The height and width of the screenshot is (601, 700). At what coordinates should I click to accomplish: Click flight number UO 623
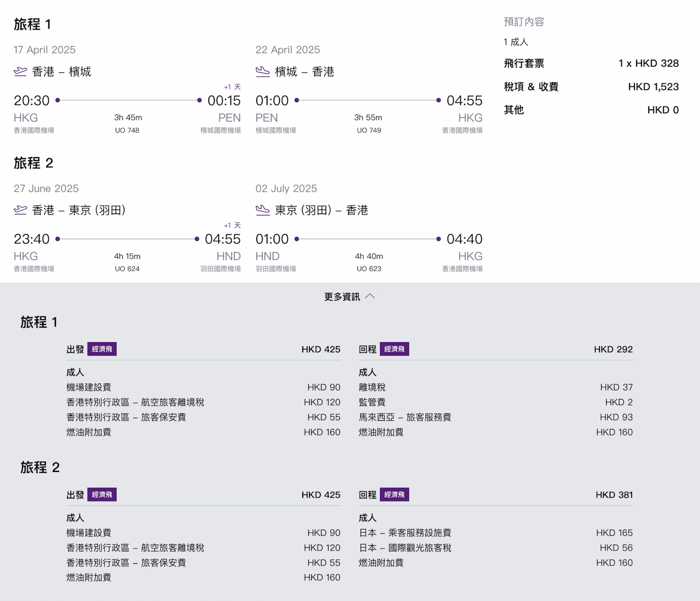pos(369,269)
